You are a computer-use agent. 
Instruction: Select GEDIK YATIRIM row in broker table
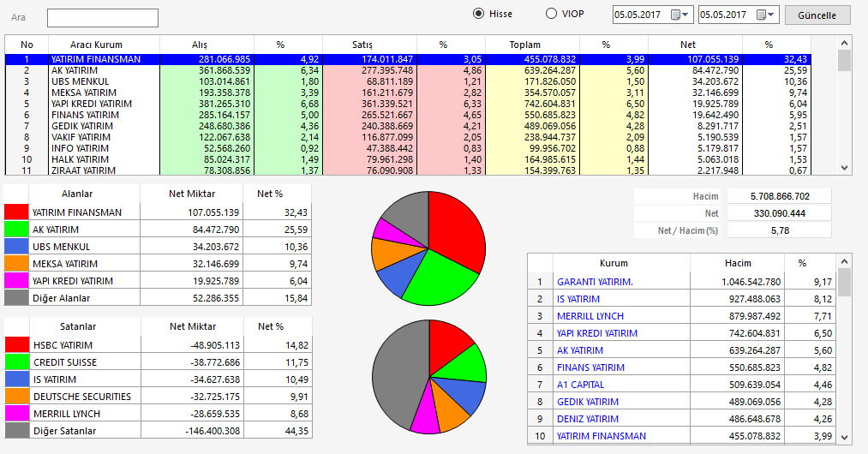coord(408,126)
